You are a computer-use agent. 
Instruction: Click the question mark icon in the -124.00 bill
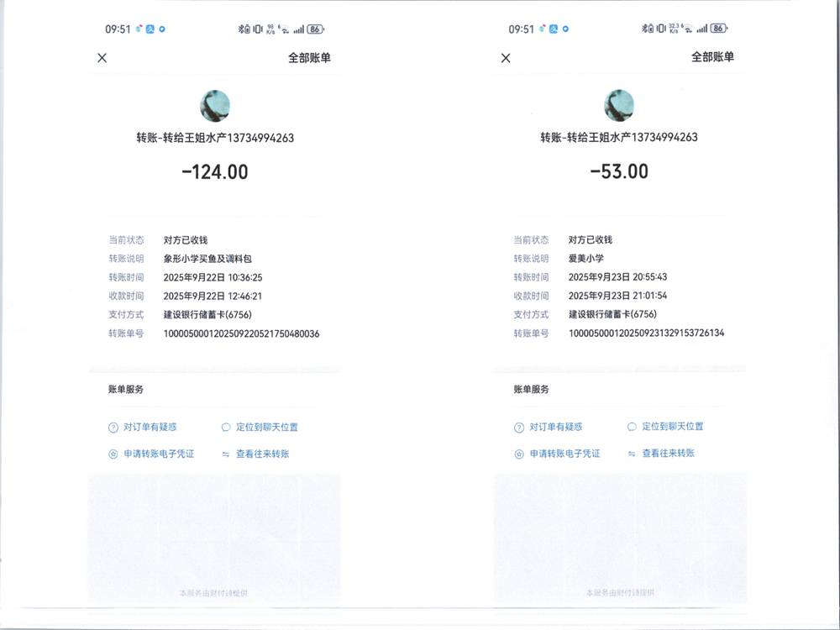click(x=113, y=428)
